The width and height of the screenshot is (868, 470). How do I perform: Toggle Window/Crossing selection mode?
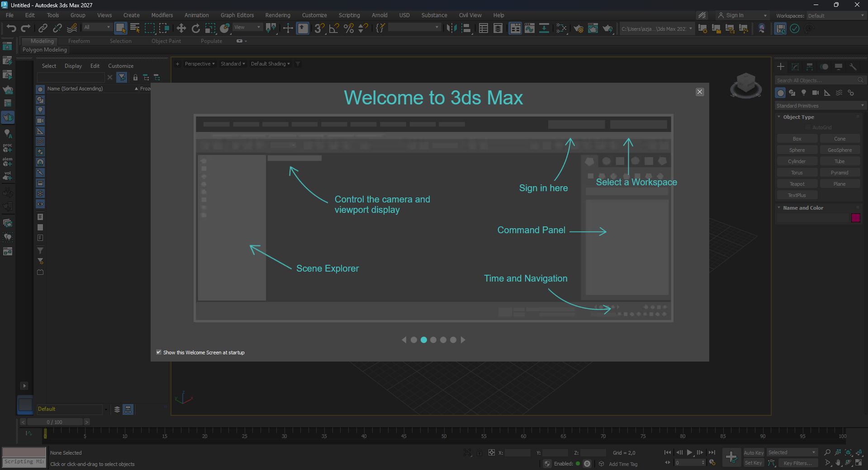(164, 28)
